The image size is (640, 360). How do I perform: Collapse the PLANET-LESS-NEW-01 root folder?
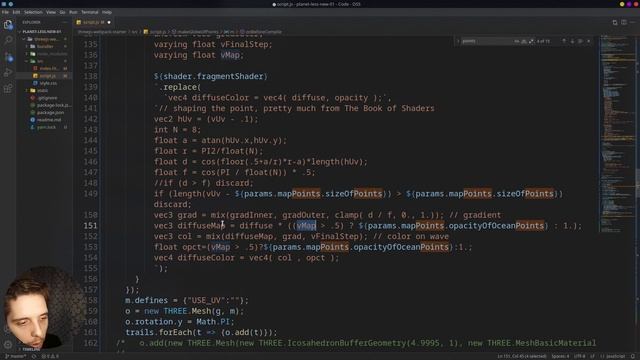tap(42, 31)
